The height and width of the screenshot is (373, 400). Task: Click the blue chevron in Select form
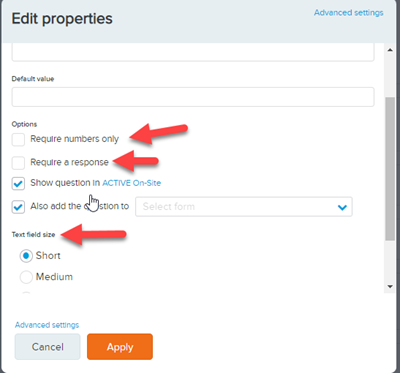tap(342, 208)
